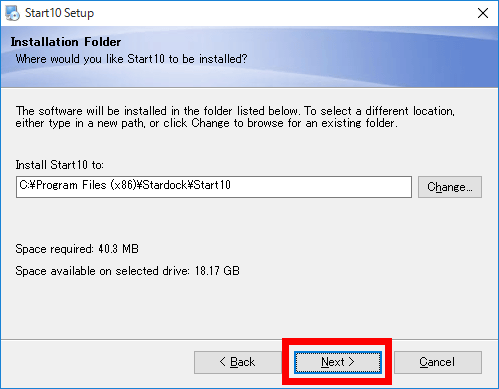Click the 'Install Start10 to:' label

pyautogui.click(x=60, y=165)
